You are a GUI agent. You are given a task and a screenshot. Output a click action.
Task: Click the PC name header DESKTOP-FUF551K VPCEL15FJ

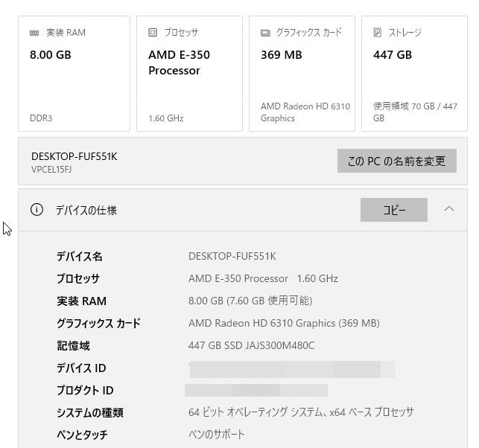pyautogui.click(x=74, y=161)
